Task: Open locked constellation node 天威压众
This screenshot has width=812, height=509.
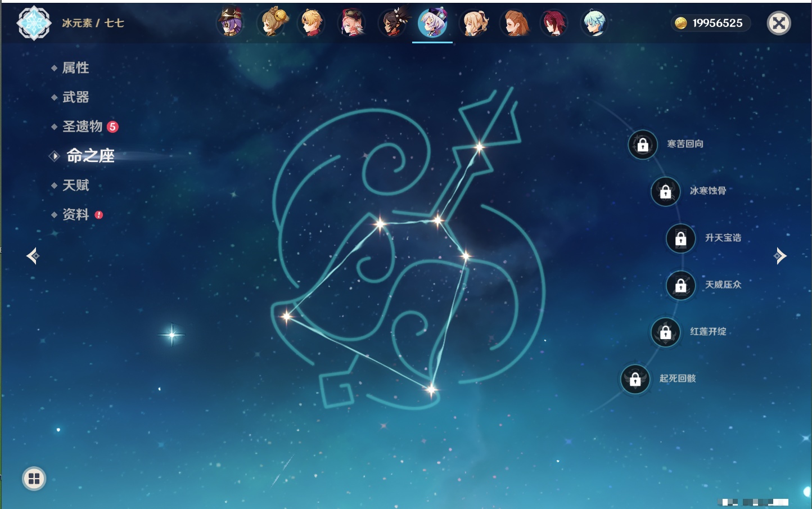Action: [680, 285]
